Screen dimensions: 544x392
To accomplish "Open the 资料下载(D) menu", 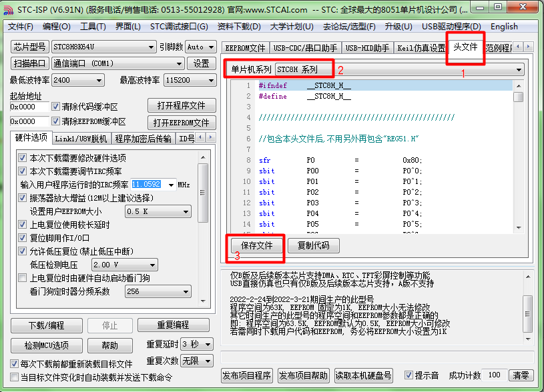I will [x=239, y=27].
